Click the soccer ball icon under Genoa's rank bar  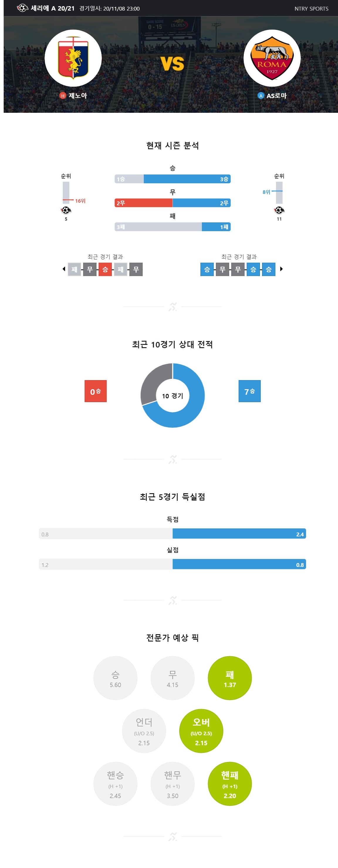point(66,210)
